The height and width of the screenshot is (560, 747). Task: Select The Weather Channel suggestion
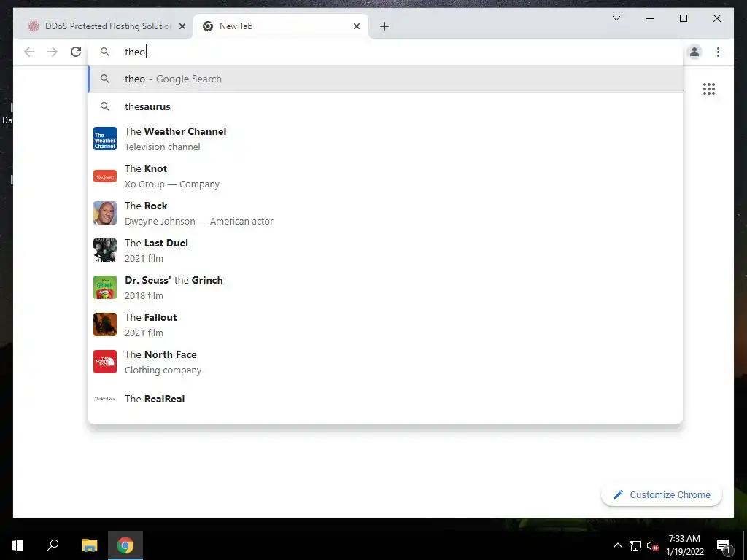point(385,139)
